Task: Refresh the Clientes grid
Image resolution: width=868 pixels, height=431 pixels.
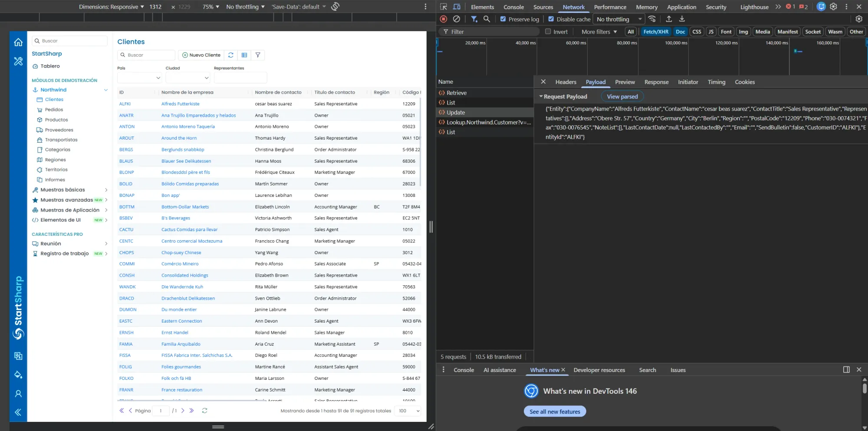Action: (230, 55)
